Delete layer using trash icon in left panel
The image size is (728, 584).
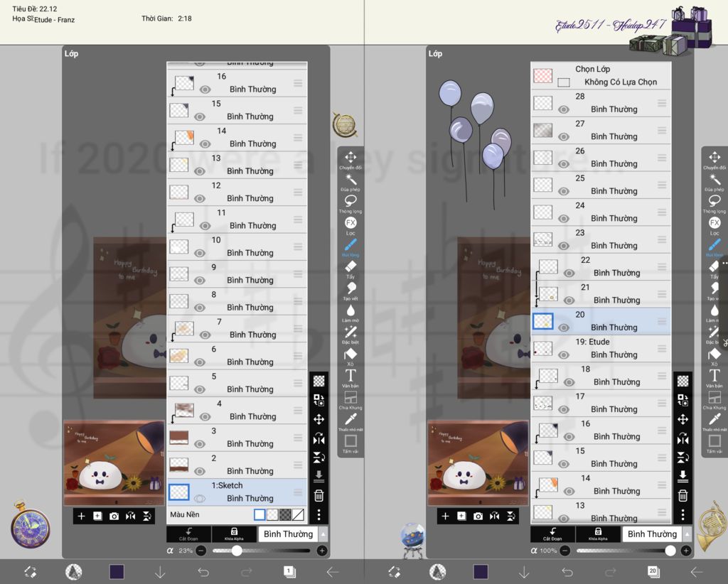[318, 495]
